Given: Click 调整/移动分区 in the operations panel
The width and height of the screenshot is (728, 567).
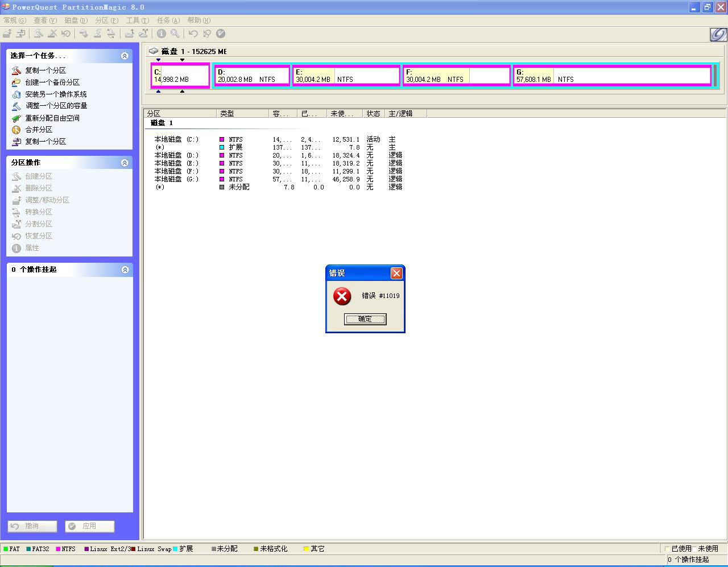Looking at the screenshot, I should (47, 200).
